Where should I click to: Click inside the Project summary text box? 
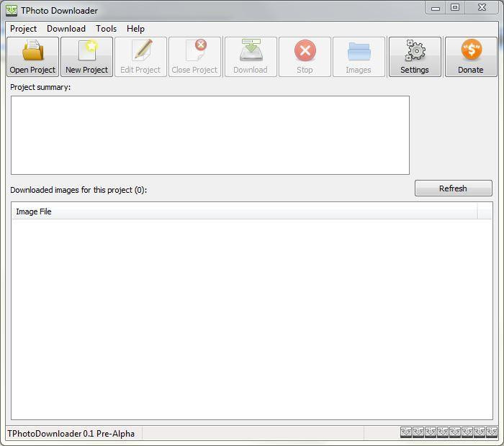[x=210, y=135]
